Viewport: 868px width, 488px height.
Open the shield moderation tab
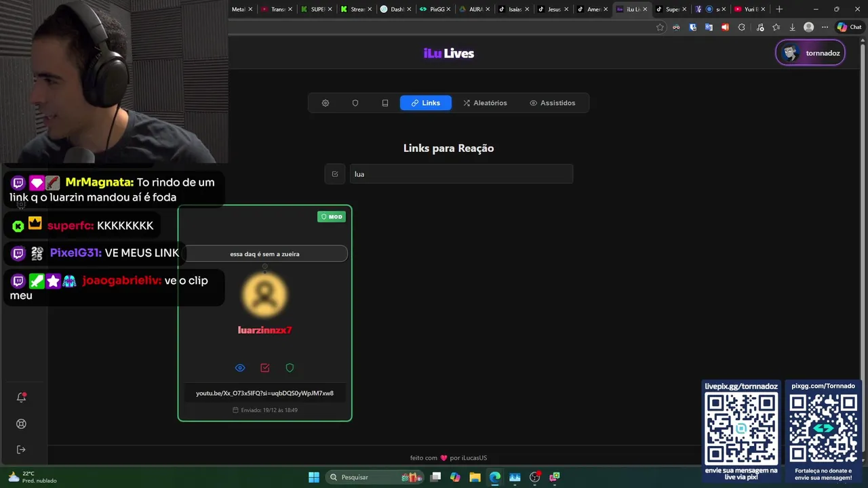pos(355,103)
